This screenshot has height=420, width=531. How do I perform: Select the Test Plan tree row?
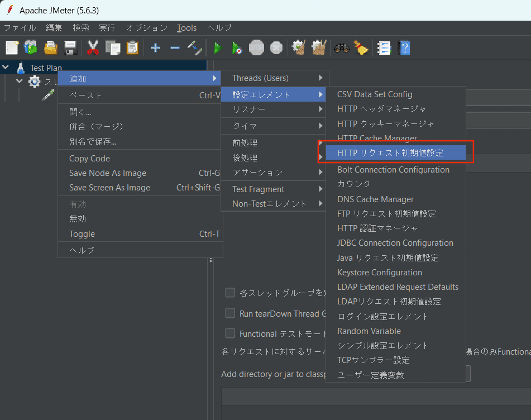tap(103, 68)
